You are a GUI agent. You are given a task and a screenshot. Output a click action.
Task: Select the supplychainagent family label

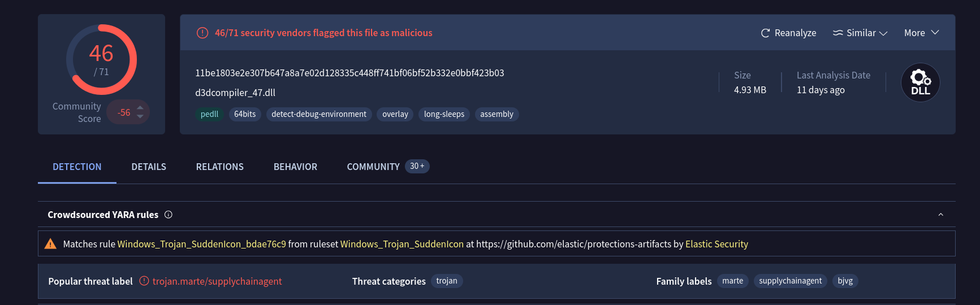[790, 281]
